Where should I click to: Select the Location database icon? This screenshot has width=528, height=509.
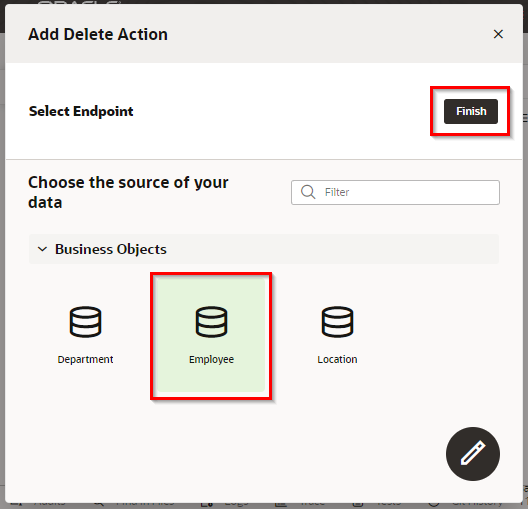pyautogui.click(x=337, y=322)
